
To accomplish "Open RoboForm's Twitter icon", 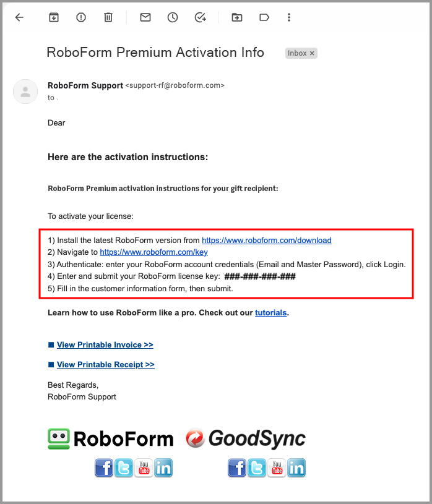I will pyautogui.click(x=124, y=468).
